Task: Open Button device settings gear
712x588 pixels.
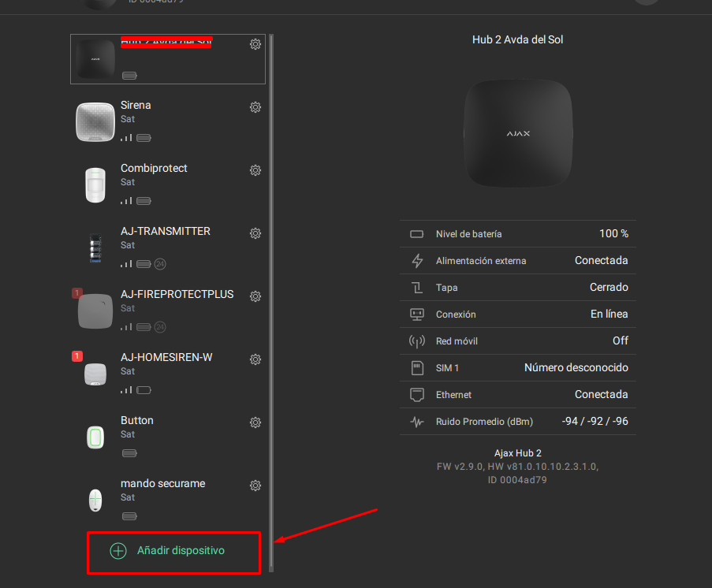Action: (255, 422)
